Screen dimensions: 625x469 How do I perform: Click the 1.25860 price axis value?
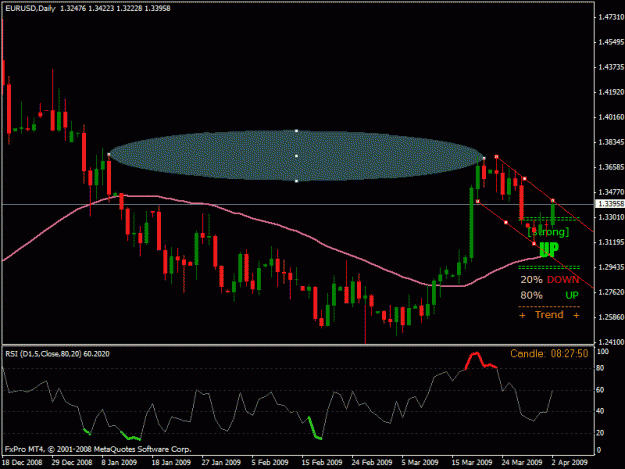click(611, 318)
